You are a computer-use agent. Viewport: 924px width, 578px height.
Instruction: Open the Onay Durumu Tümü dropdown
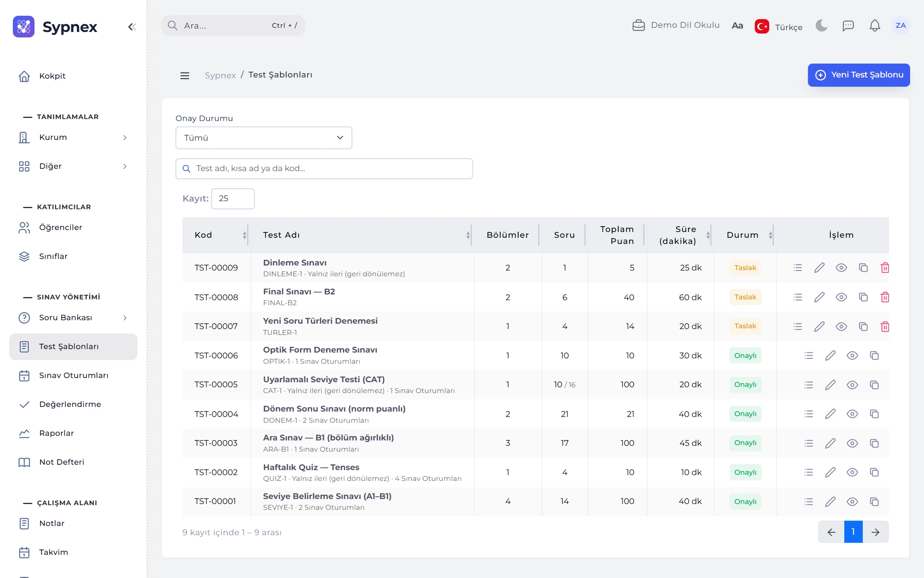click(x=264, y=138)
